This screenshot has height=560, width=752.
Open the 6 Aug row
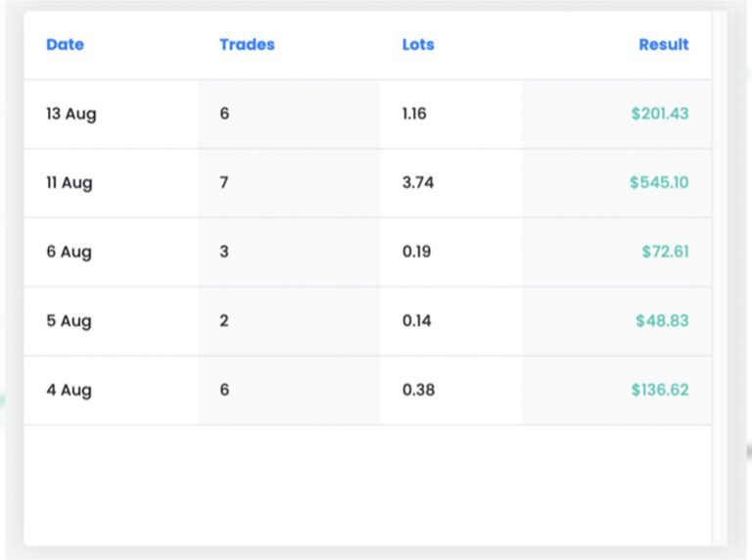(x=69, y=252)
